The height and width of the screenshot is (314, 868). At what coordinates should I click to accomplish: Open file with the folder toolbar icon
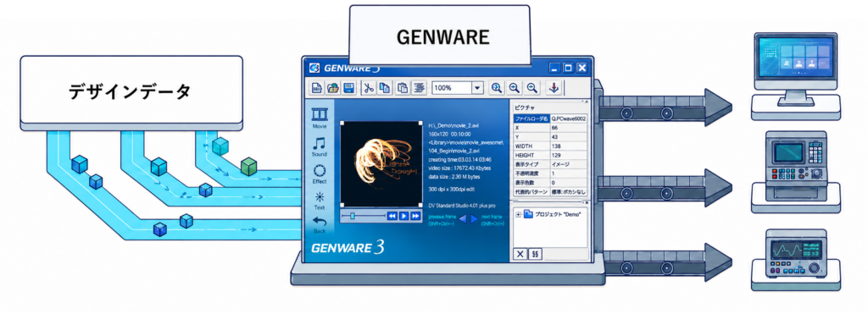click(332, 88)
